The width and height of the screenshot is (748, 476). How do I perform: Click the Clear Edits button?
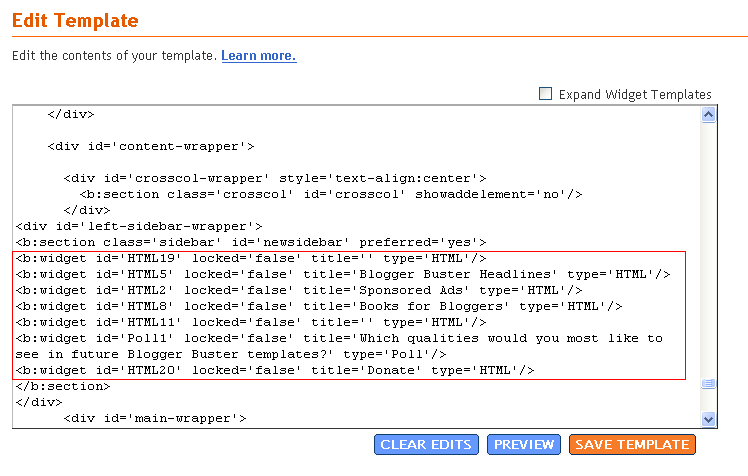426,445
